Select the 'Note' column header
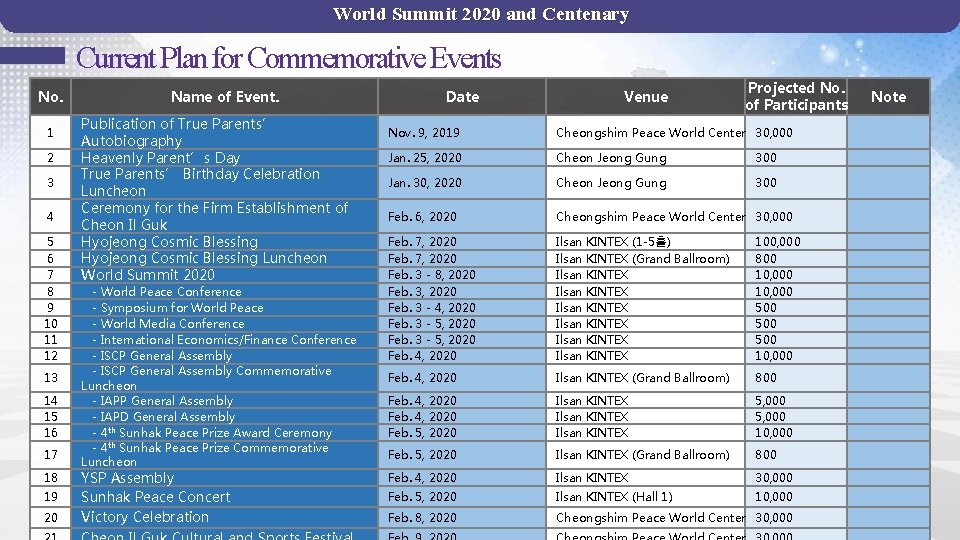The height and width of the screenshot is (540, 960). 888,97
